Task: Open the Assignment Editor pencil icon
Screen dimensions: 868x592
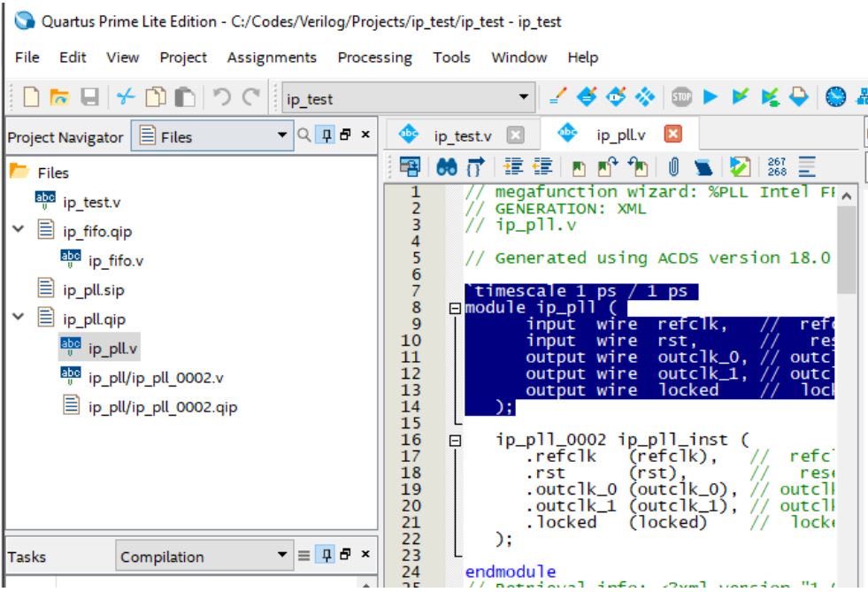Action: pyautogui.click(x=557, y=97)
